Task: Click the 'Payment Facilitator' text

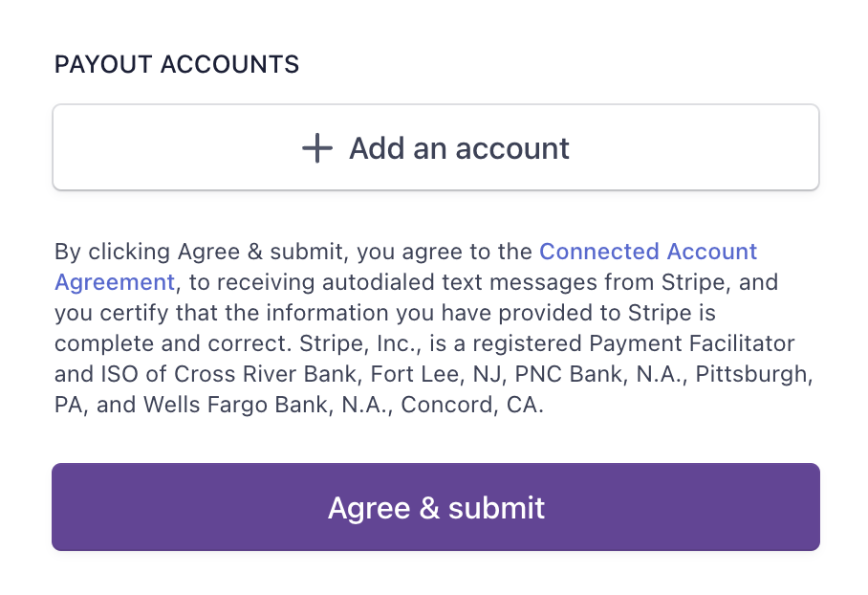Action: [x=691, y=343]
